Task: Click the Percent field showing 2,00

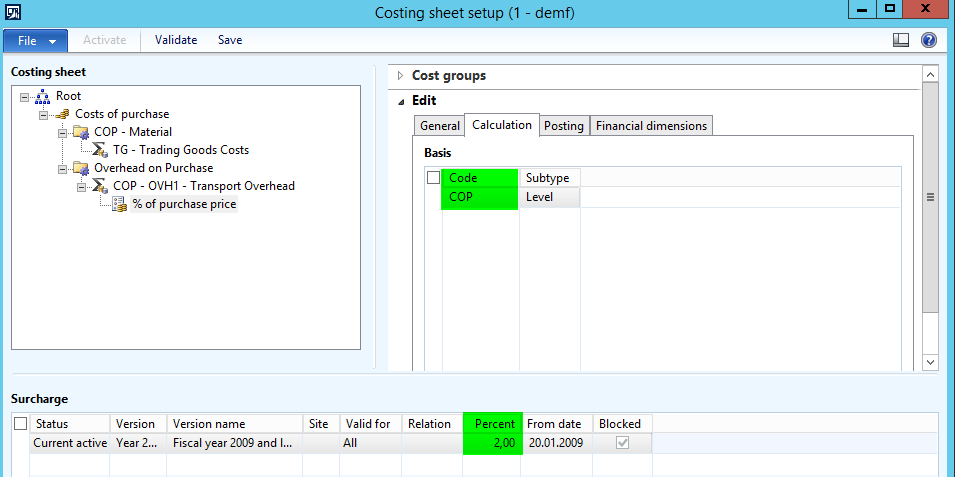Action: [x=492, y=442]
